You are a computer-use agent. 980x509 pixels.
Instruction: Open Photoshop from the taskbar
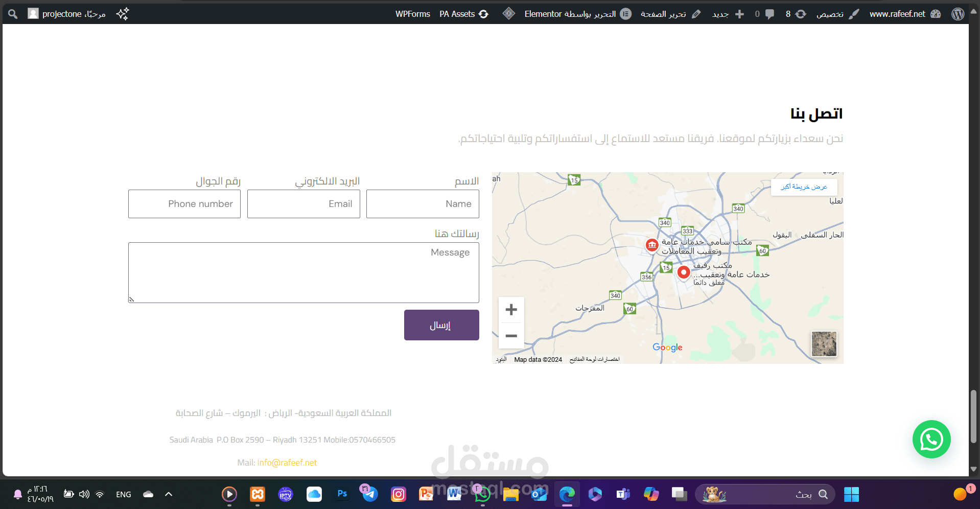pos(342,494)
